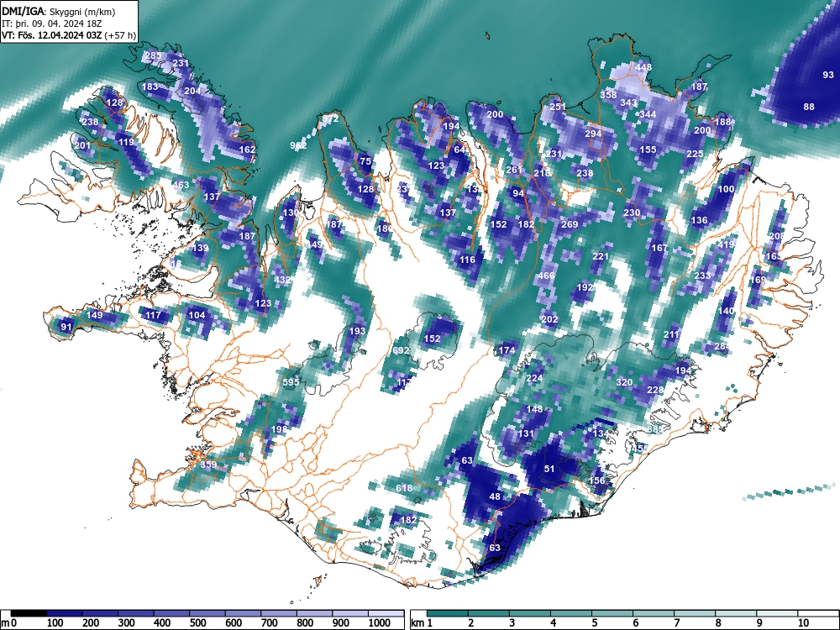Viewport: 840px width, 630px height.
Task: Click the 10 label on the km legend
Action: coord(803,623)
